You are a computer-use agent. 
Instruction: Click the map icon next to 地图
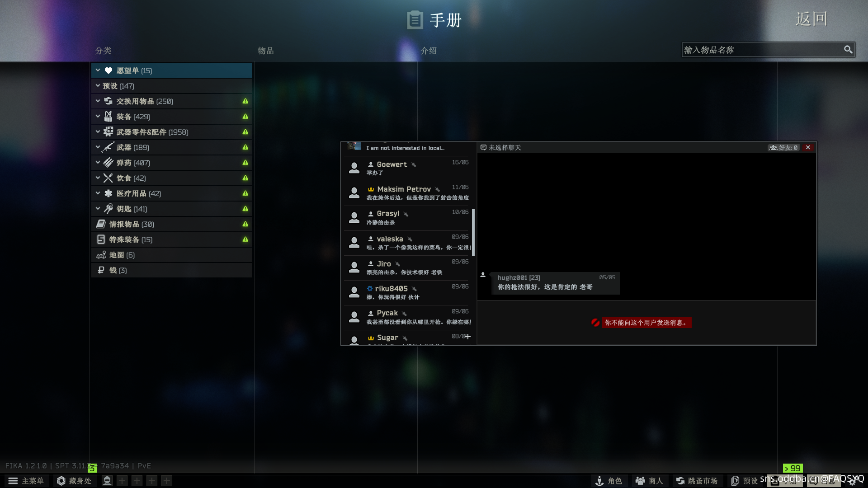point(101,255)
